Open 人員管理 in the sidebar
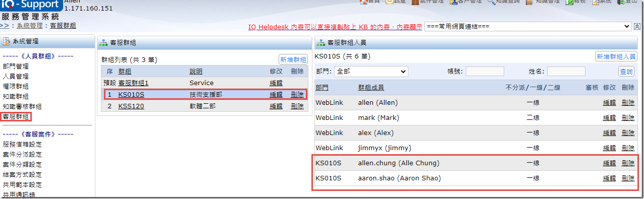This screenshot has width=644, height=199. pyautogui.click(x=16, y=76)
